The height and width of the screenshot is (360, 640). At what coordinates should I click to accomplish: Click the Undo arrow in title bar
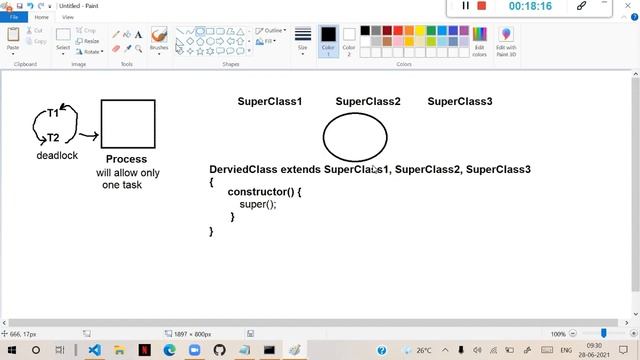30,6
